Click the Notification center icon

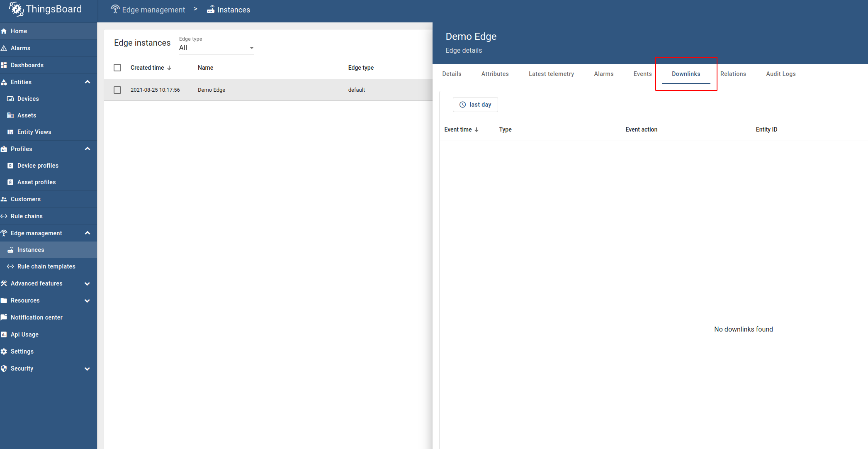tap(4, 317)
